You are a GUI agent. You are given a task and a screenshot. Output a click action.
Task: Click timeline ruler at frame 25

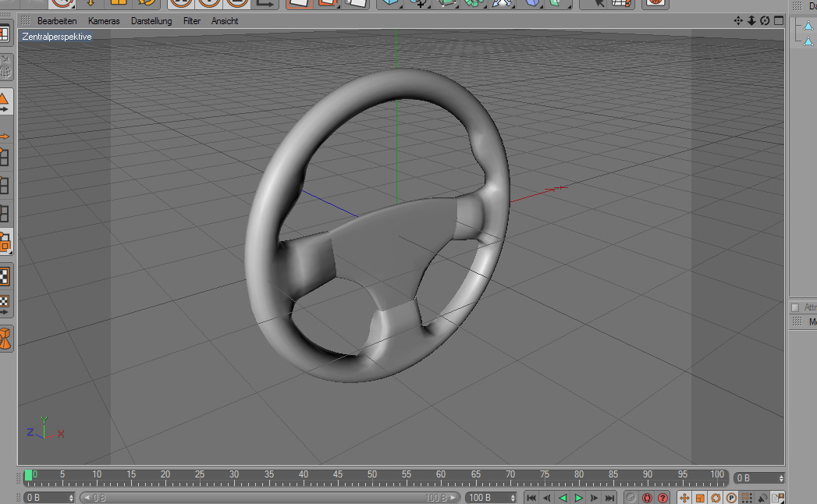[200, 477]
